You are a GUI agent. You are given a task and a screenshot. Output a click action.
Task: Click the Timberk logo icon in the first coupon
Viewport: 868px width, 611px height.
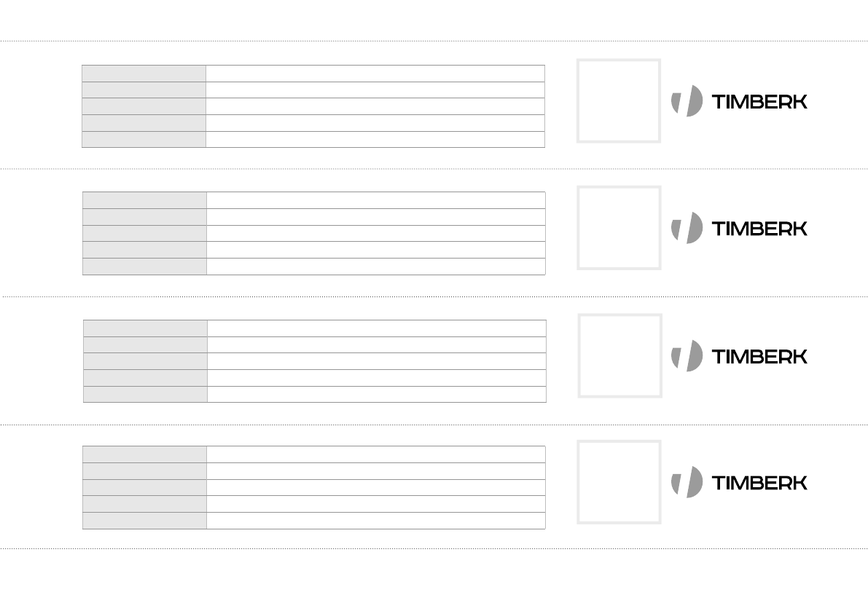[687, 100]
